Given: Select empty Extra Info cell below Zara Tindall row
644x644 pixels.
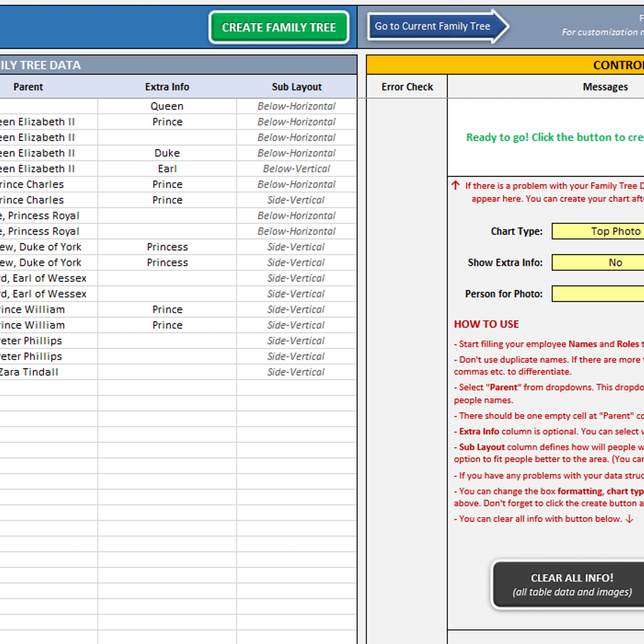Looking at the screenshot, I should [167, 388].
